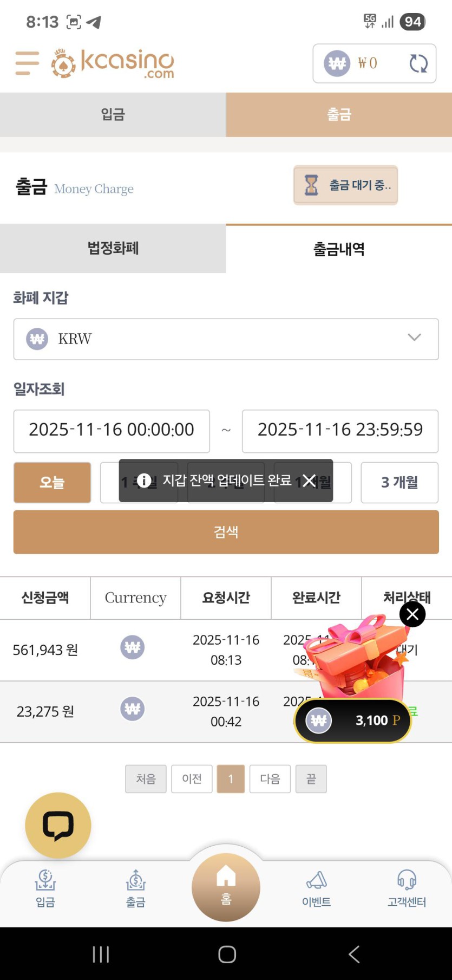The image size is (452, 980).
Task: Tap the 출금 대기 중 status button
Action: click(x=345, y=185)
